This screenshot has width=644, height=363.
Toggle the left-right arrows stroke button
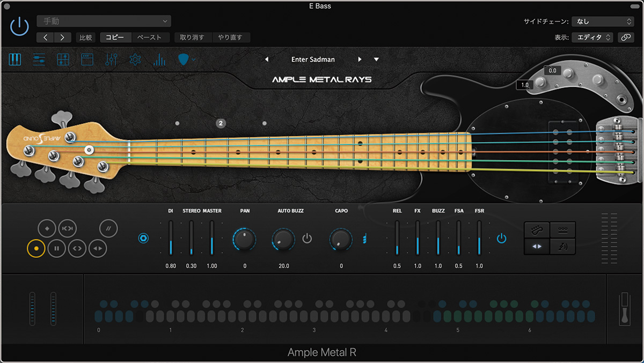[x=537, y=247]
